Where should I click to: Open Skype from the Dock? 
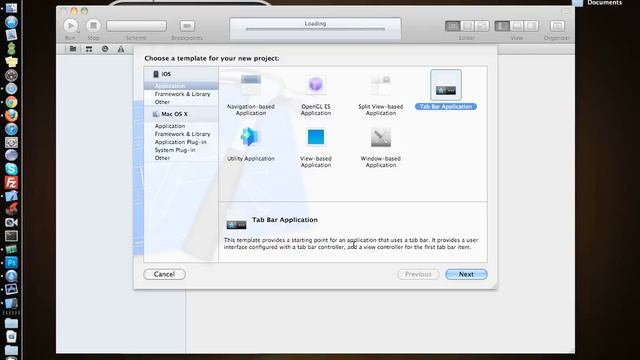tap(11, 169)
